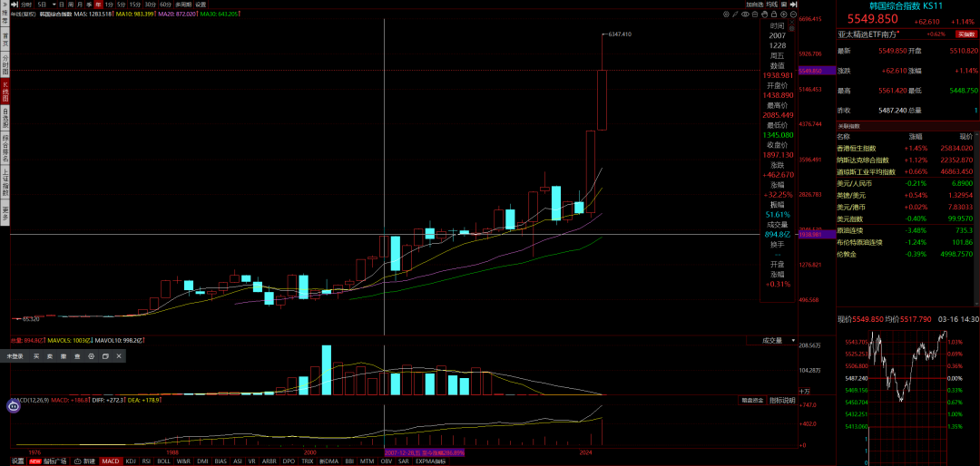Select 月 monthly K-line period

79,5
